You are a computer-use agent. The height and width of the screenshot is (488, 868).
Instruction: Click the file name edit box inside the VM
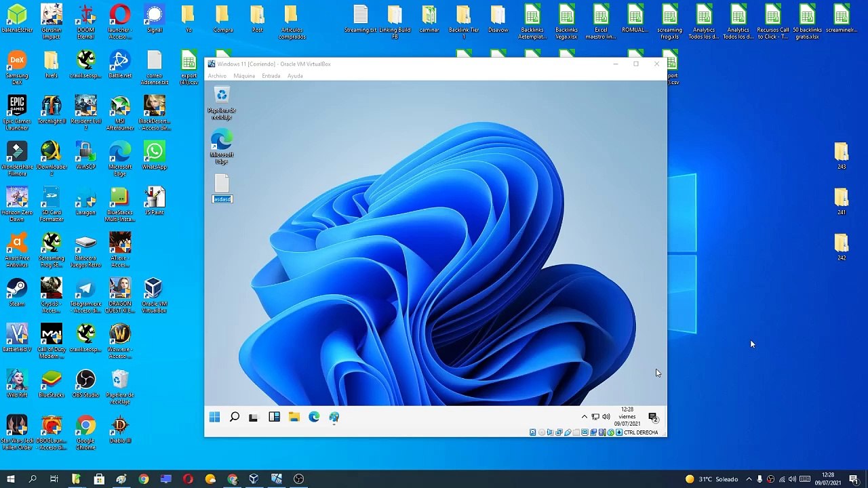coord(222,199)
